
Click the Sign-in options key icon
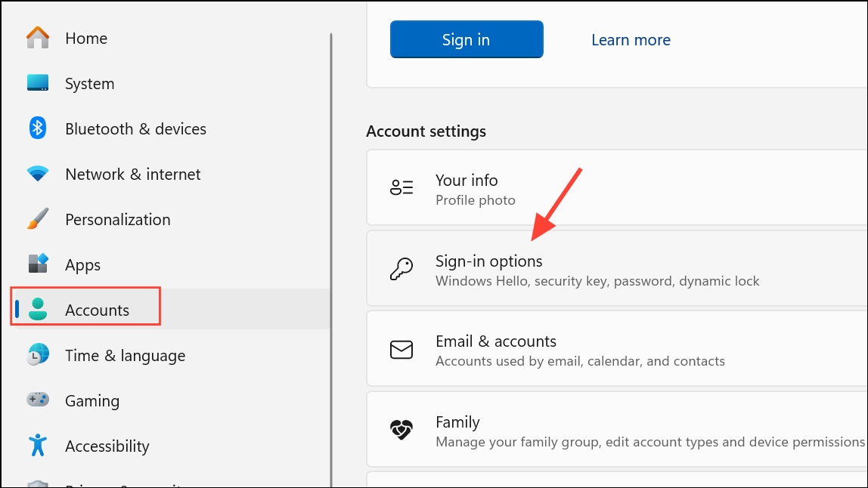[x=401, y=269]
